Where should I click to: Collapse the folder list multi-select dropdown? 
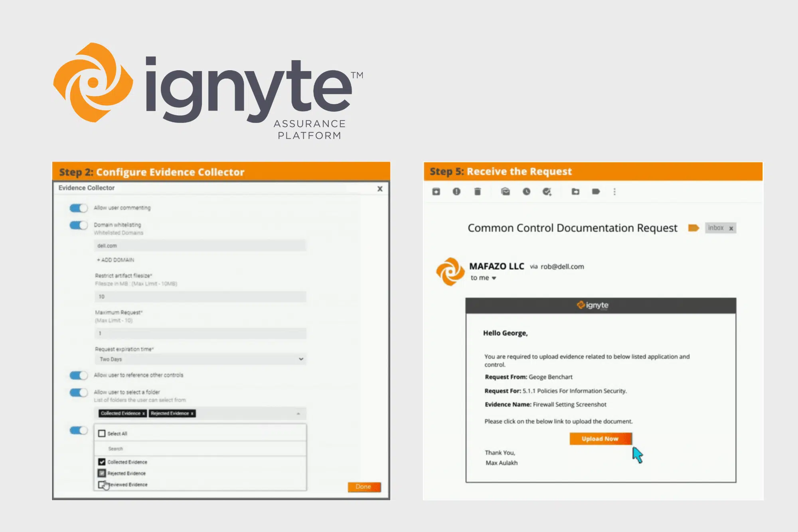coord(298,414)
